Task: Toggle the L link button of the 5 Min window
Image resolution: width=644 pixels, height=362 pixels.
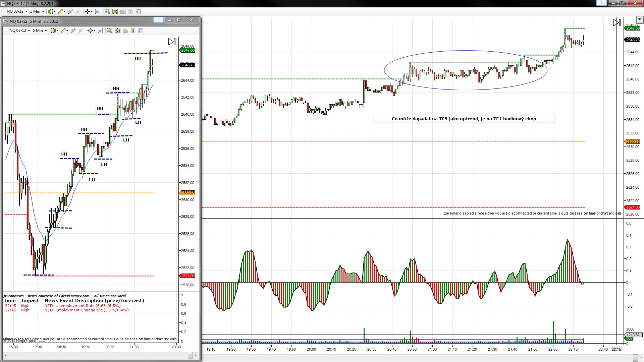Action: pos(158,20)
